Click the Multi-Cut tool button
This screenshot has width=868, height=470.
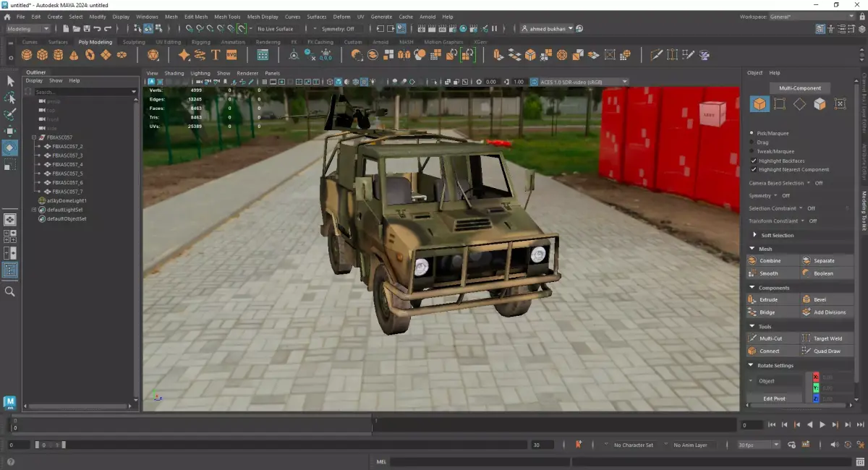(x=772, y=338)
